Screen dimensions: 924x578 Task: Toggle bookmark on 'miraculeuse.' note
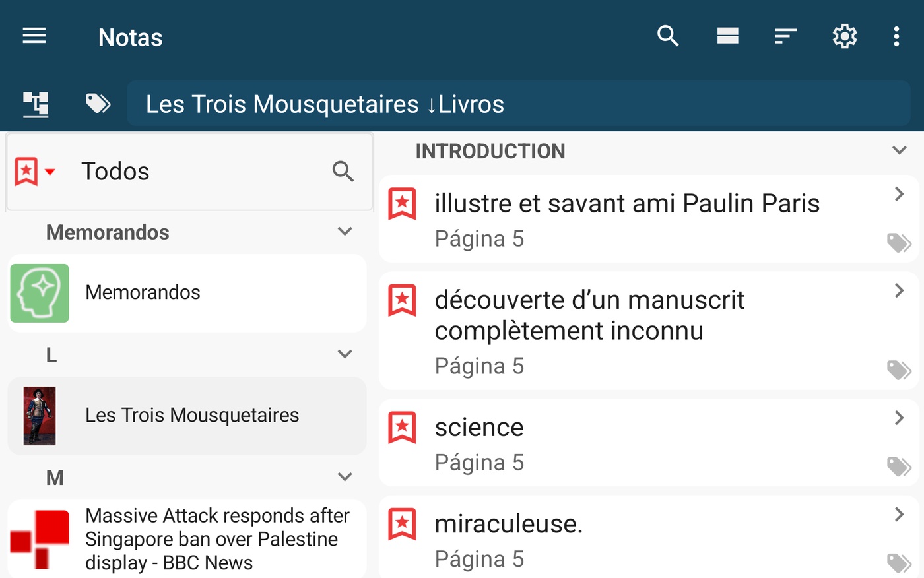click(402, 524)
